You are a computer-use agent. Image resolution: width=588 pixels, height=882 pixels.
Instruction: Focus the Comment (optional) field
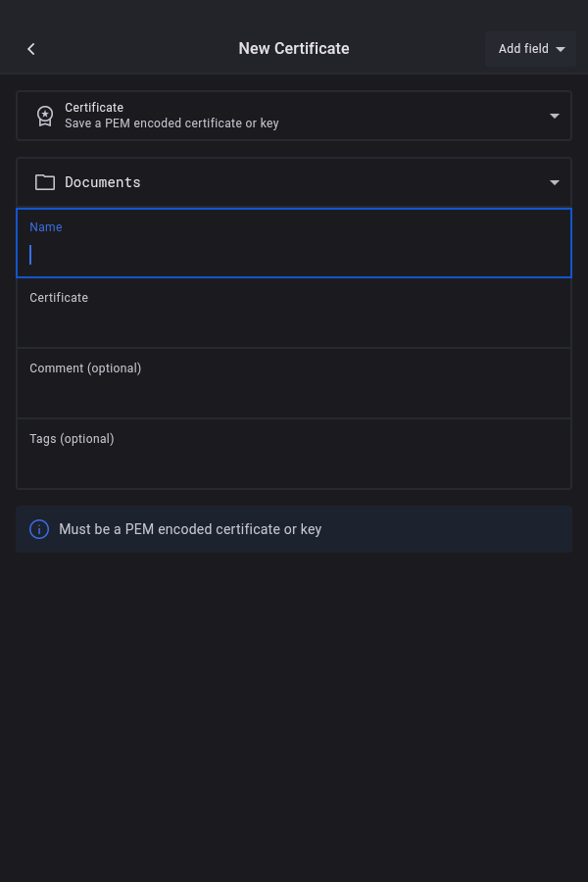pos(294,396)
